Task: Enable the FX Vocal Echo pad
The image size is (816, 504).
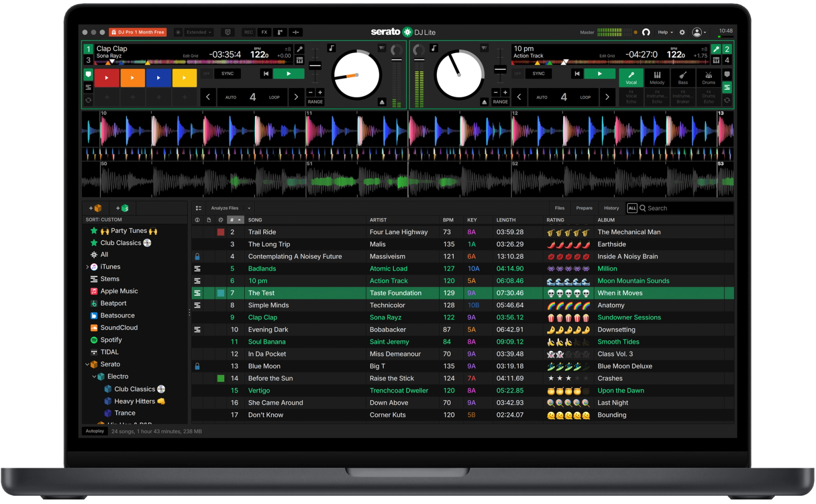Action: (x=631, y=97)
